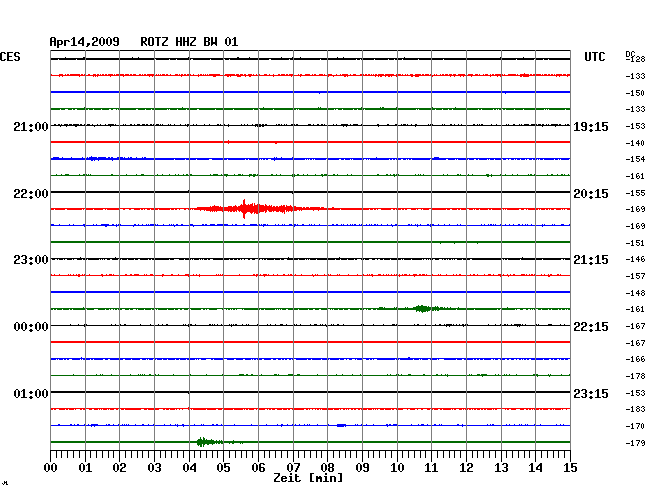This screenshot has height=494, width=650.
Task: Click the 23:15 UTC time label
Action: coord(591,393)
